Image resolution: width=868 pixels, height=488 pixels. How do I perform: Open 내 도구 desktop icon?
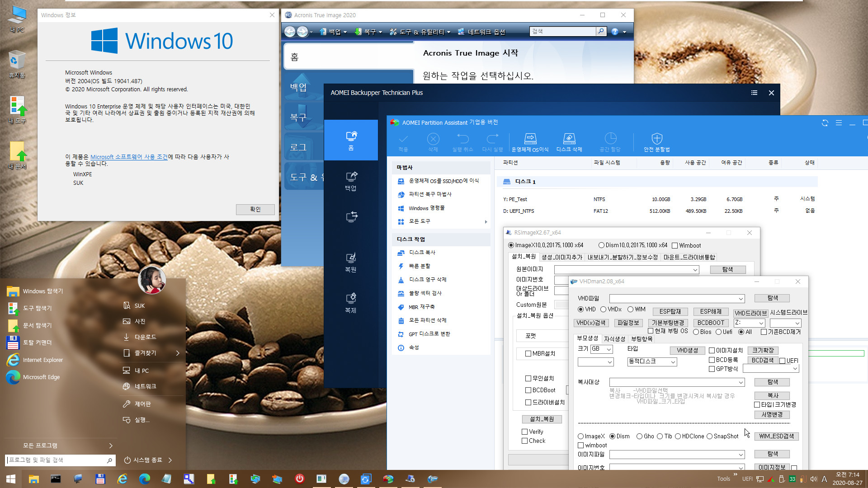[x=17, y=110]
